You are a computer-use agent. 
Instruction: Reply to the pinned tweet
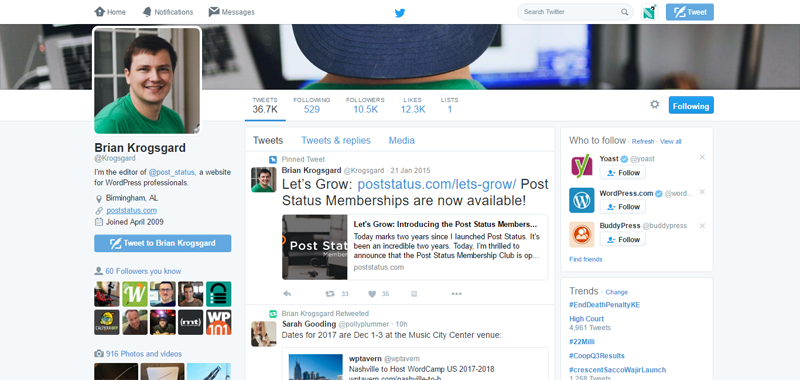click(287, 294)
